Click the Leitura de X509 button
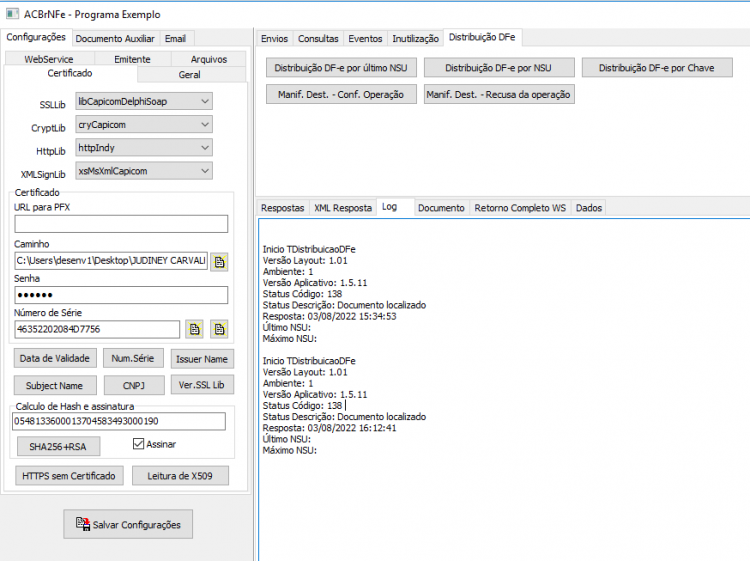Viewport: 750px width, 561px height. click(x=180, y=475)
